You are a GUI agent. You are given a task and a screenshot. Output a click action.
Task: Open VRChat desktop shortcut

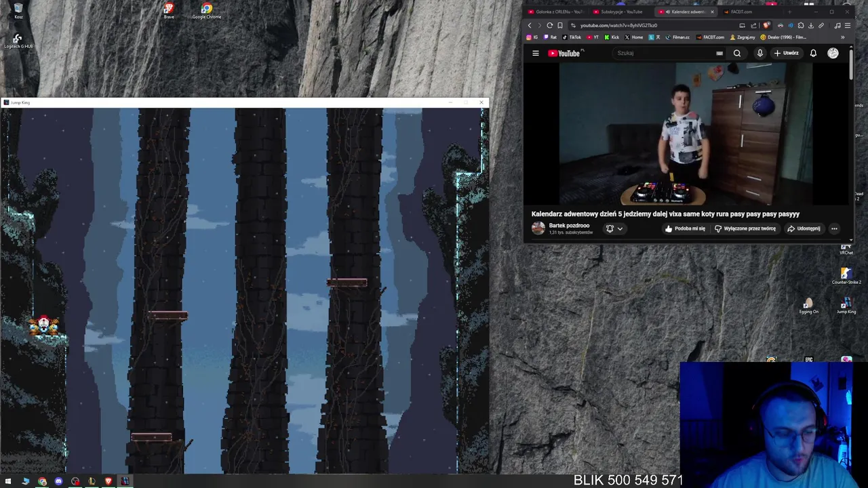[846, 249]
